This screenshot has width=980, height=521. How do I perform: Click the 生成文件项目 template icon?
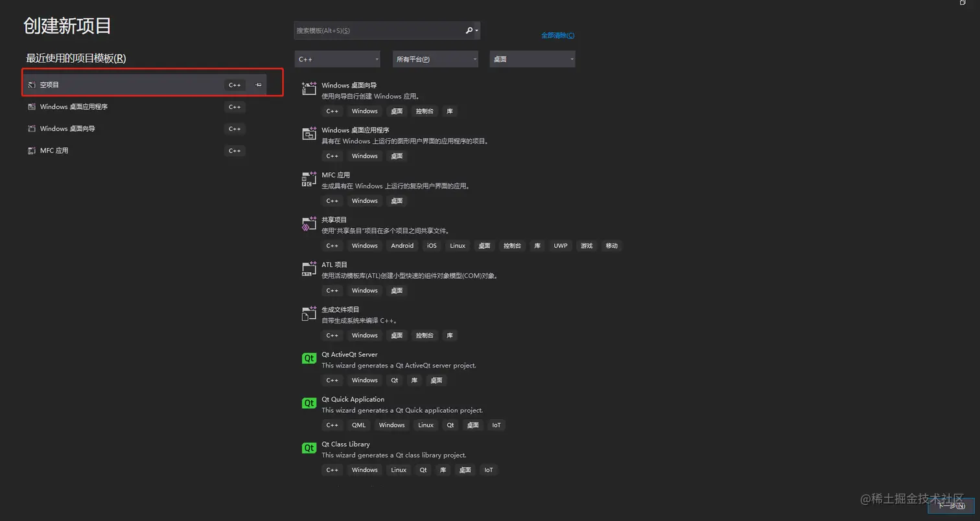[x=309, y=313]
